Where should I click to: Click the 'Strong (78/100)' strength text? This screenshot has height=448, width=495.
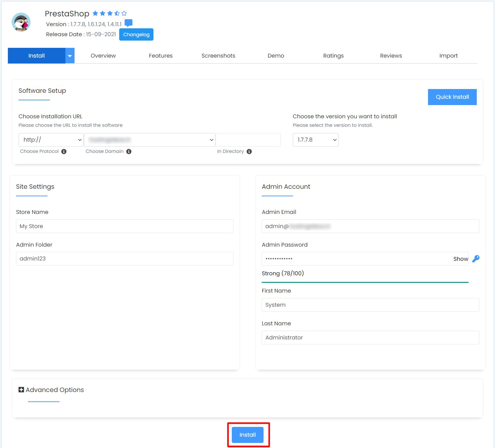[283, 273]
